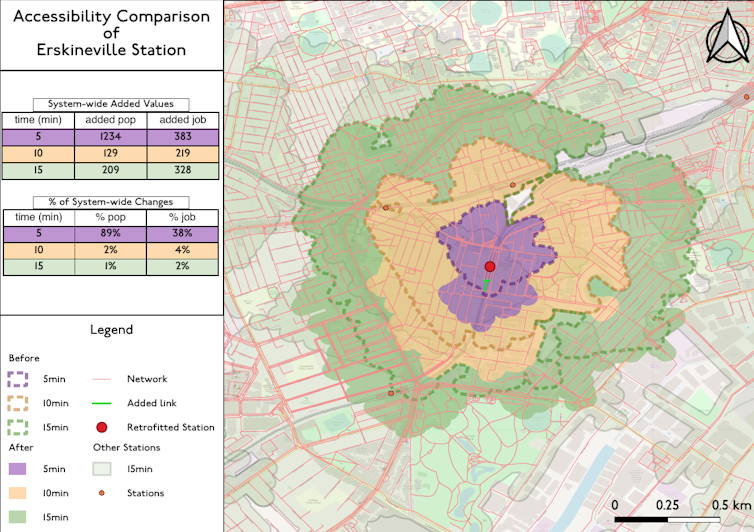The width and height of the screenshot is (754, 532).
Task: Click the Other Stations 15min legend box
Action: [102, 469]
